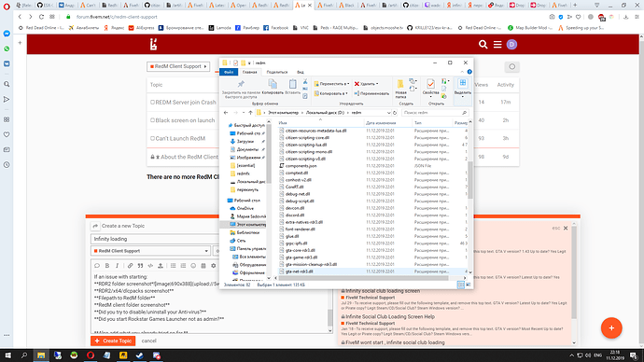Click the New Folder icon in the Explorer ribbon
Screen dimensions: 644x362
400,84
